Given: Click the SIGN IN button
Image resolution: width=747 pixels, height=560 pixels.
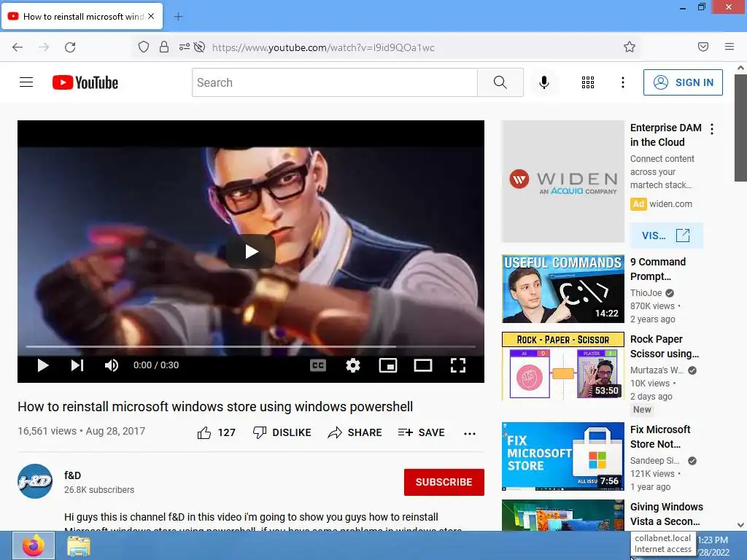Looking at the screenshot, I should click(683, 82).
